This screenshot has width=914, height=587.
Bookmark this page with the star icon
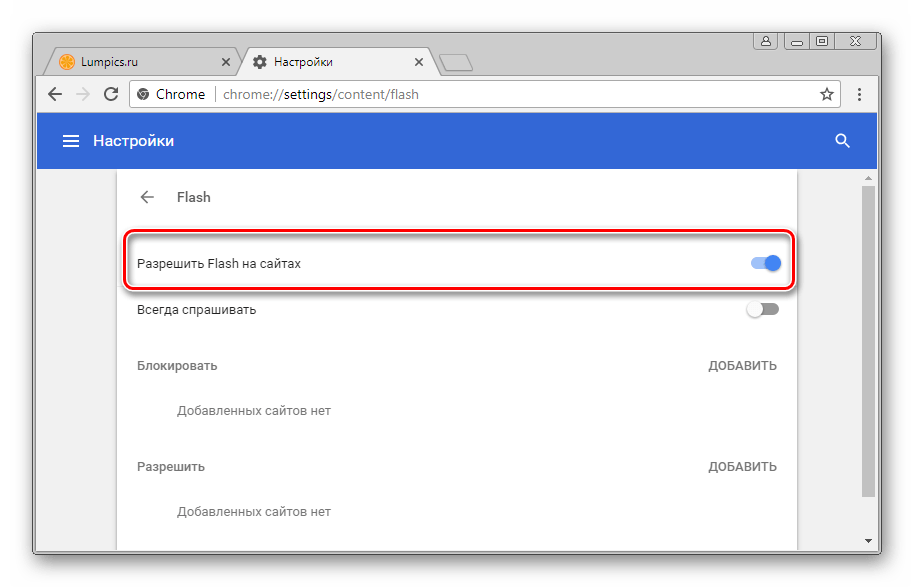pos(827,95)
